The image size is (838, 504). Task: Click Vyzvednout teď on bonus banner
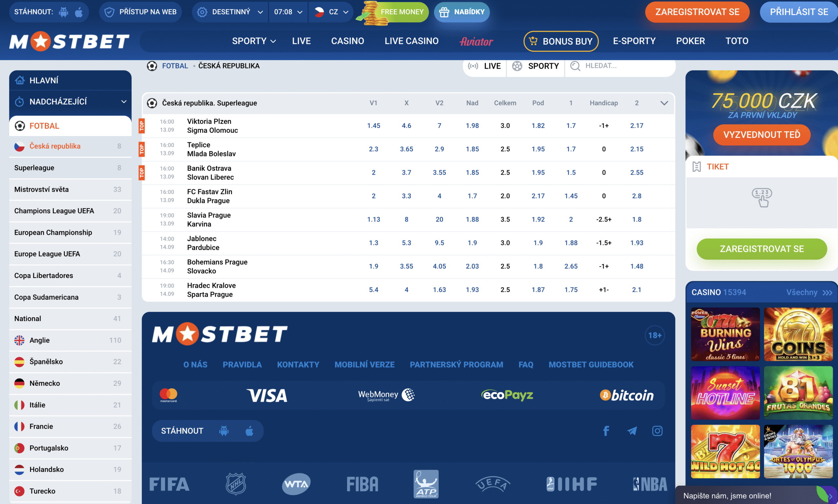tap(761, 135)
